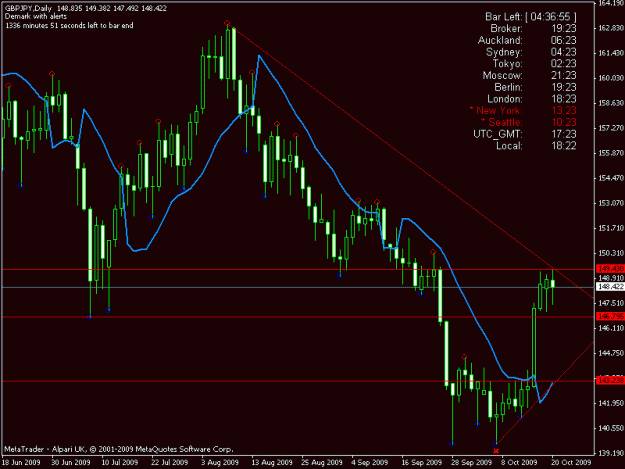Click the red '149.430' price level label
This screenshot has width=625, height=469.
click(610, 269)
